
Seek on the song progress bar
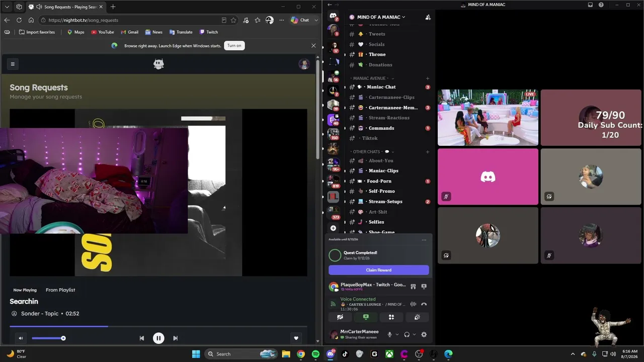tap(158, 326)
